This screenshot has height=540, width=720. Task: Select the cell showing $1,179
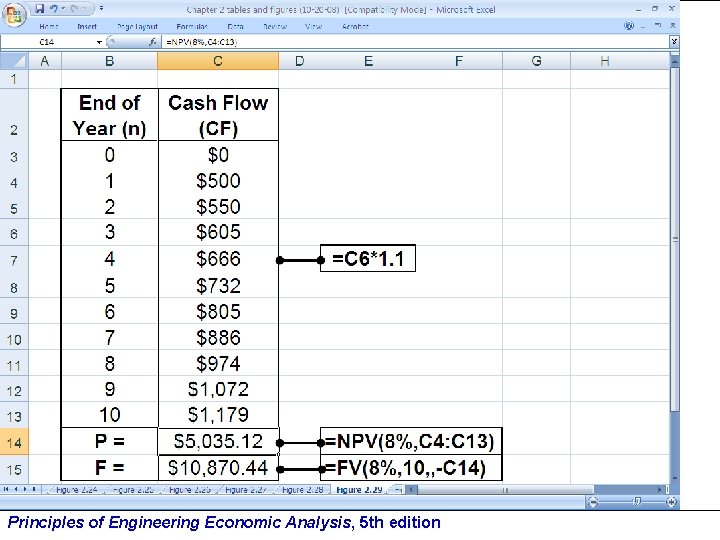218,415
